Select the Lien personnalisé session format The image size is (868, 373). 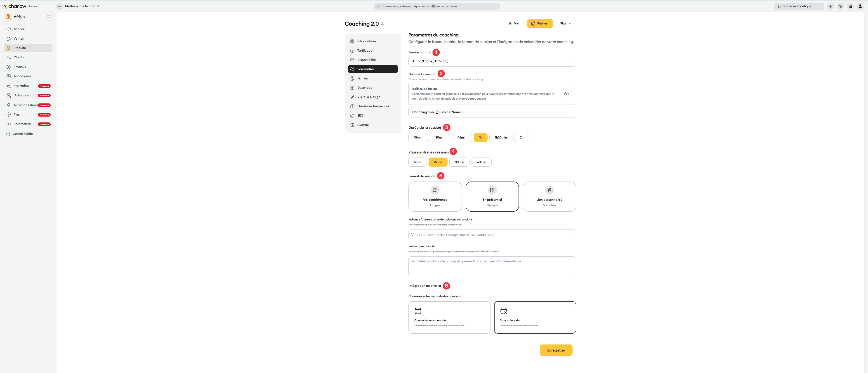click(549, 196)
